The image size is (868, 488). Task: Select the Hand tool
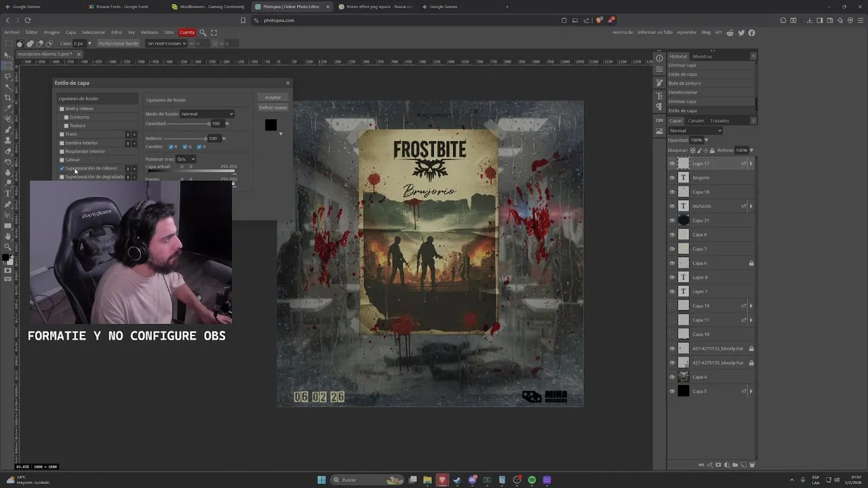8,236
